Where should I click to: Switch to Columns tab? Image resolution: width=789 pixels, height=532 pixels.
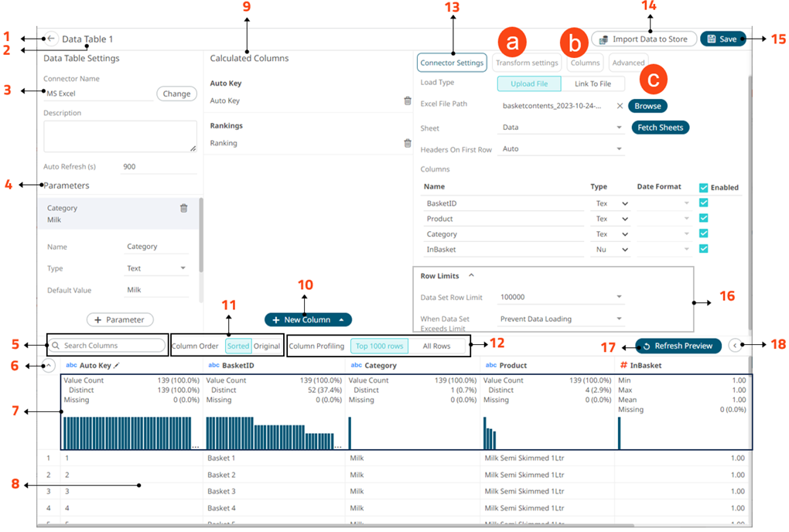pos(586,63)
